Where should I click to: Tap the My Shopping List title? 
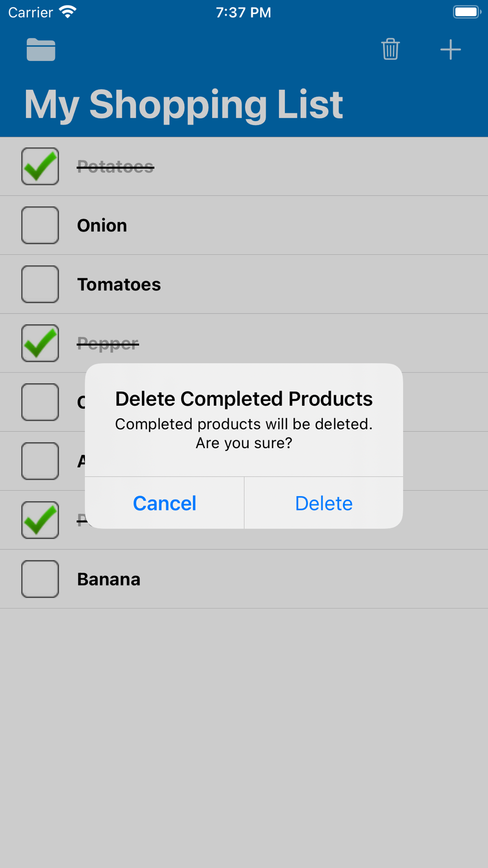coord(183,104)
